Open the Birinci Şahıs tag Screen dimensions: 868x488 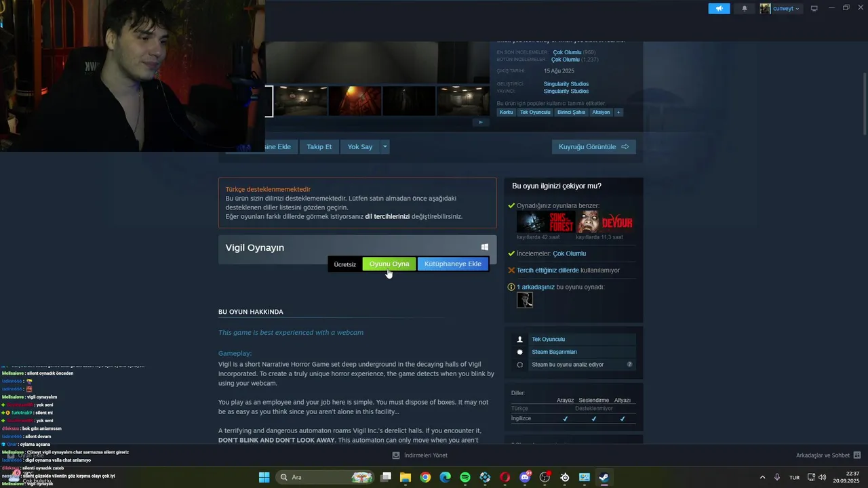point(571,112)
